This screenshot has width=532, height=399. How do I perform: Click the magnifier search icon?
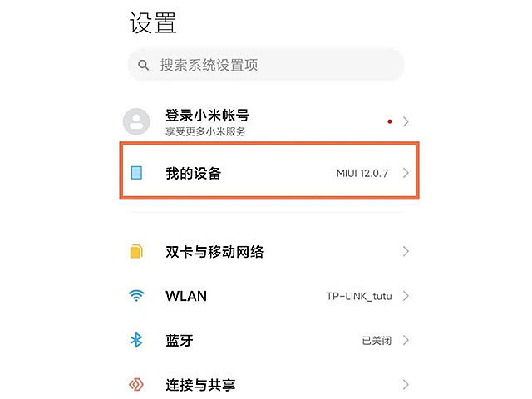[144, 65]
